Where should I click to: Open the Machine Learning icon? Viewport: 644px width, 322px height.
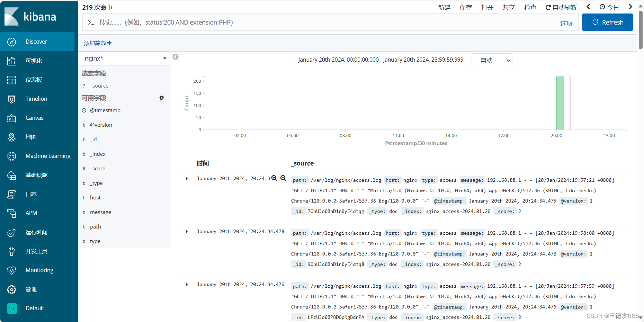point(11,156)
